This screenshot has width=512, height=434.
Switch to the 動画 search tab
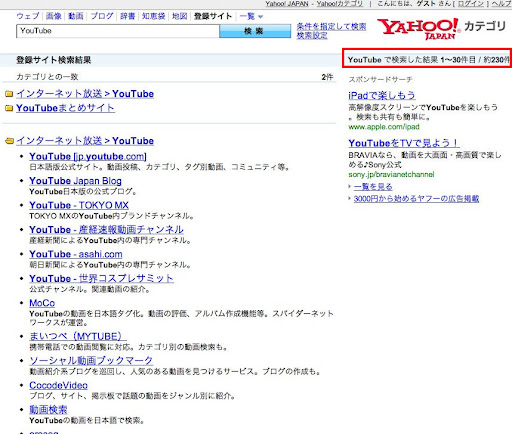[x=76, y=16]
